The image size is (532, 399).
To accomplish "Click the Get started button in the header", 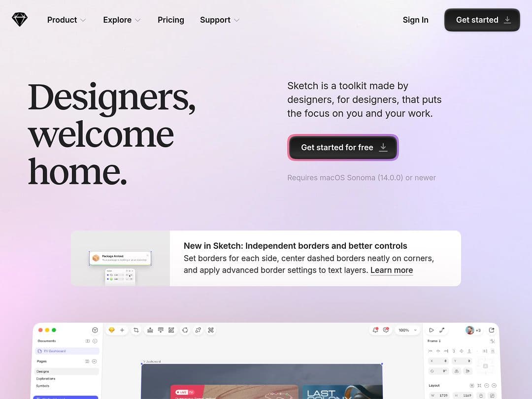I will click(x=482, y=20).
